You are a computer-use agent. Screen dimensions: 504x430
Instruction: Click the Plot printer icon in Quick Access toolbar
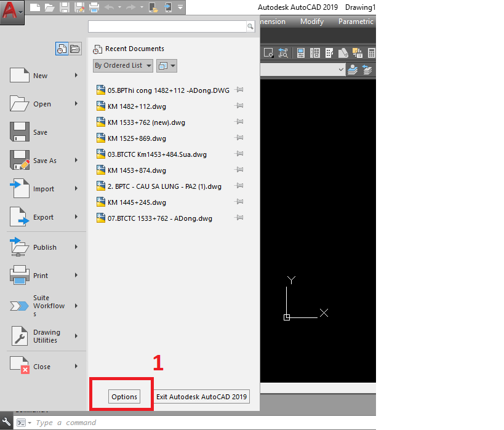point(94,7)
